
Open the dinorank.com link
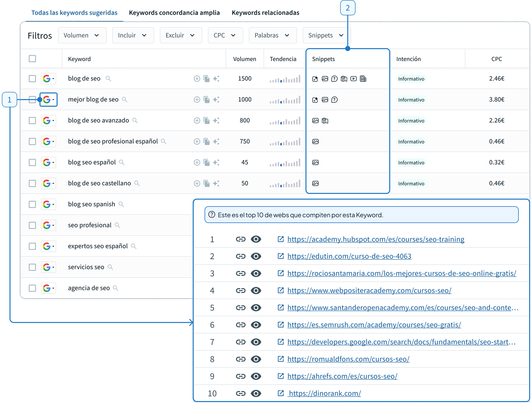tap(325, 393)
